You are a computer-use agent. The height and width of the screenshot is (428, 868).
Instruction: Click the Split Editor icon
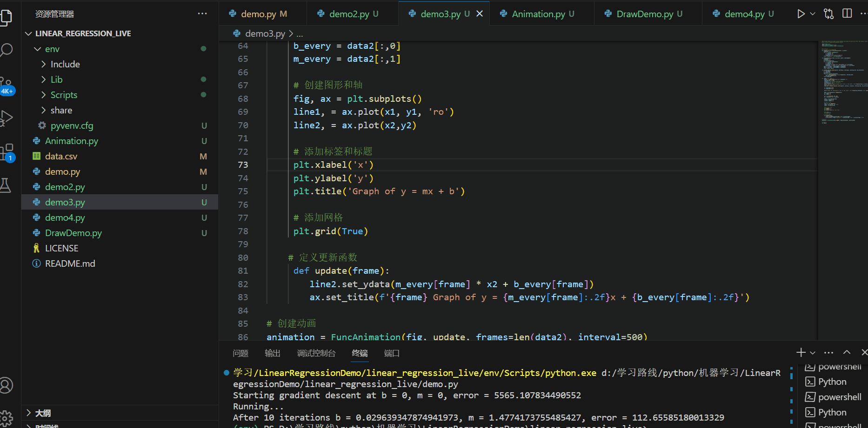[847, 14]
